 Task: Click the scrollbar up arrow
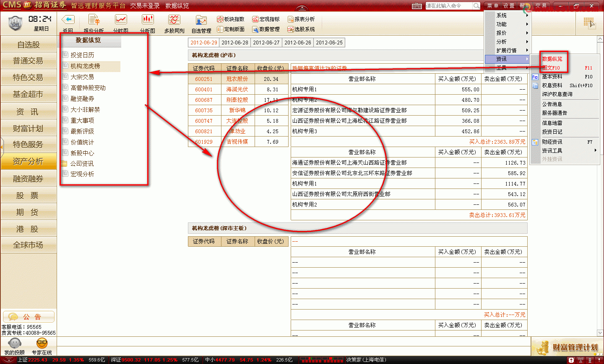[x=600, y=39]
